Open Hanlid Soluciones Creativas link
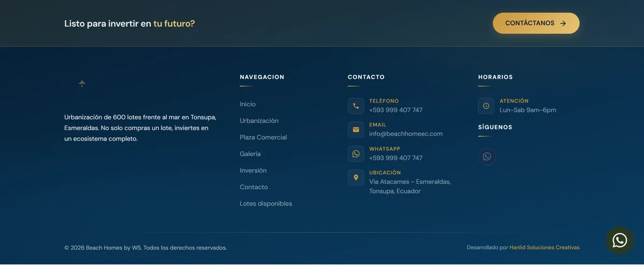644x265 pixels. tap(545, 248)
